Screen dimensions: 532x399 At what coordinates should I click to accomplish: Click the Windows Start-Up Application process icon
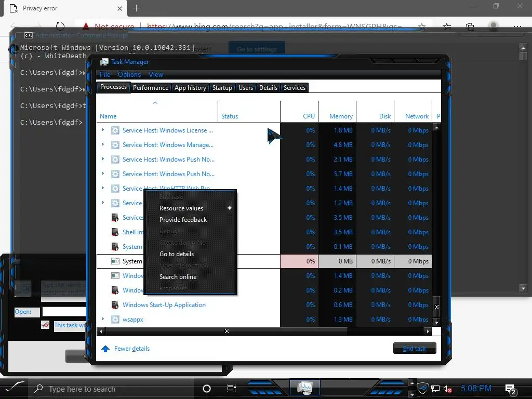(115, 304)
